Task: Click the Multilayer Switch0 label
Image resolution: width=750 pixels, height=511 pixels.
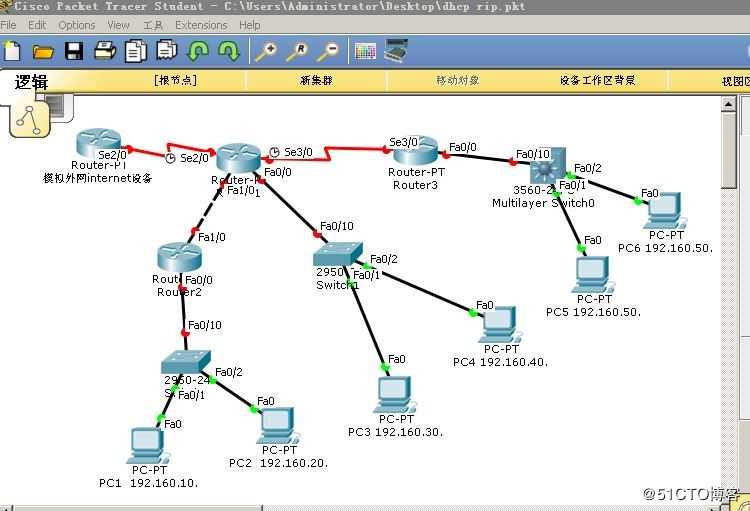Action: [x=543, y=203]
